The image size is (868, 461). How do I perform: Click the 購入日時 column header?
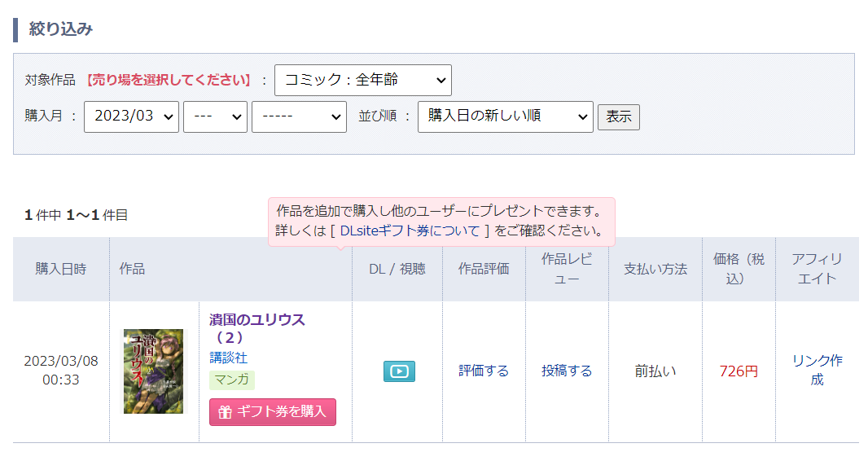pos(61,269)
